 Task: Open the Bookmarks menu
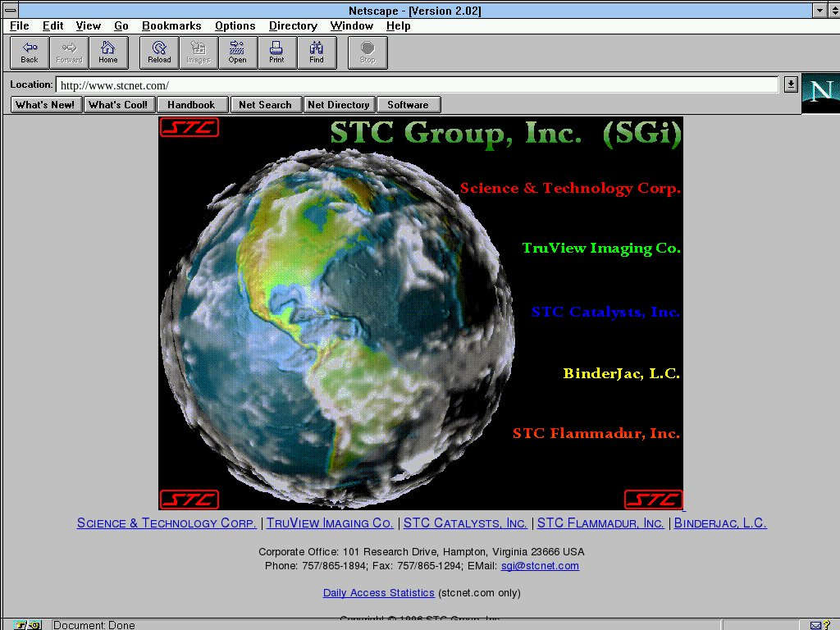click(x=171, y=25)
